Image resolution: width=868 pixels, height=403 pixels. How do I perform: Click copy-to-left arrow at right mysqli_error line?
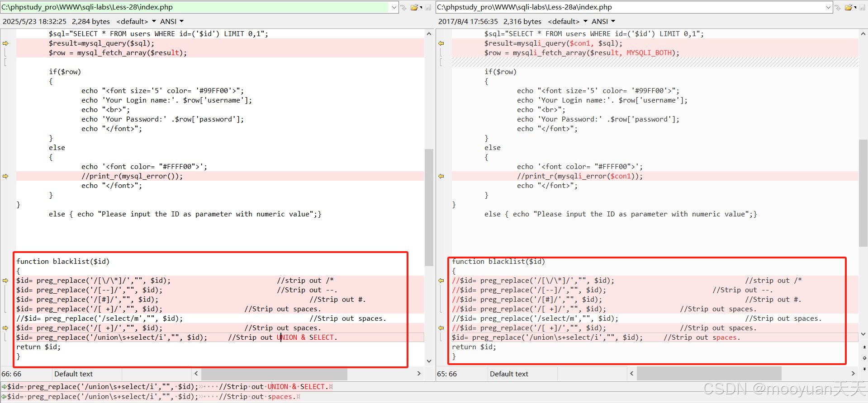pyautogui.click(x=441, y=176)
